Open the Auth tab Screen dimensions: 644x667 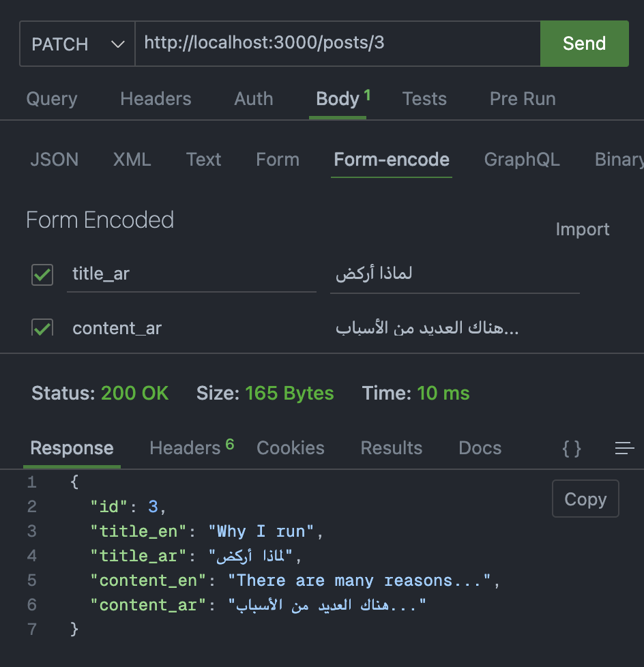(253, 99)
